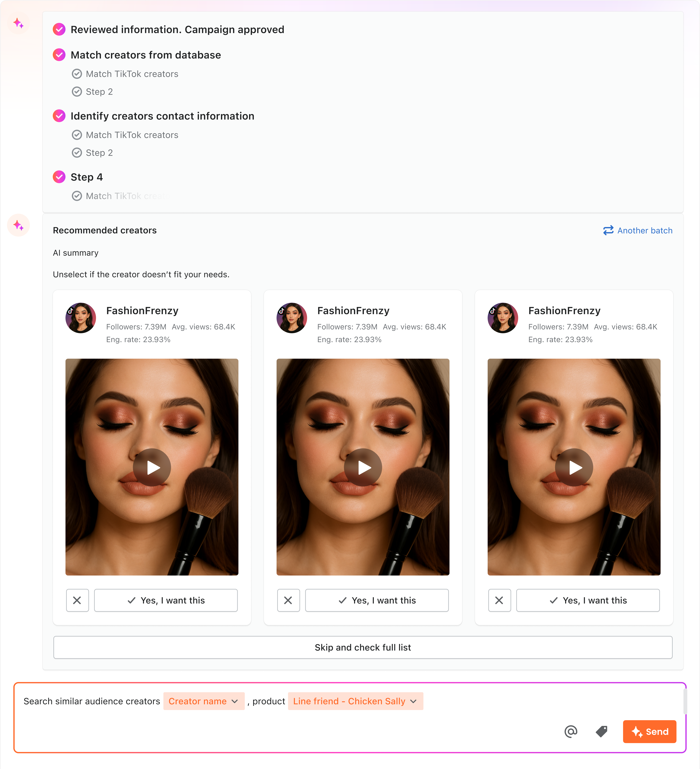Open the Line friend - Chicken Sally dropdown
This screenshot has width=700, height=769.
pyautogui.click(x=355, y=701)
